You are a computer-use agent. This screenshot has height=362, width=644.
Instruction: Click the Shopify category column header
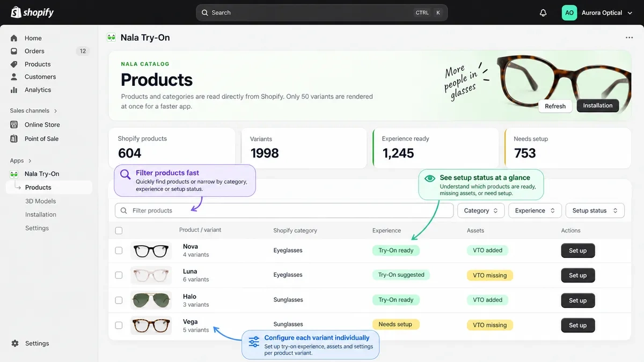[x=295, y=231]
